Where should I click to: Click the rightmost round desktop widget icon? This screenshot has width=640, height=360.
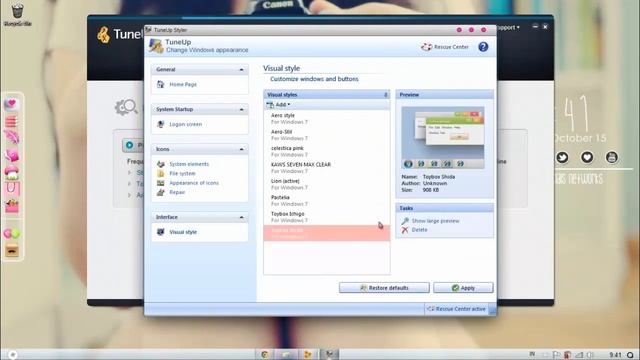(x=611, y=157)
